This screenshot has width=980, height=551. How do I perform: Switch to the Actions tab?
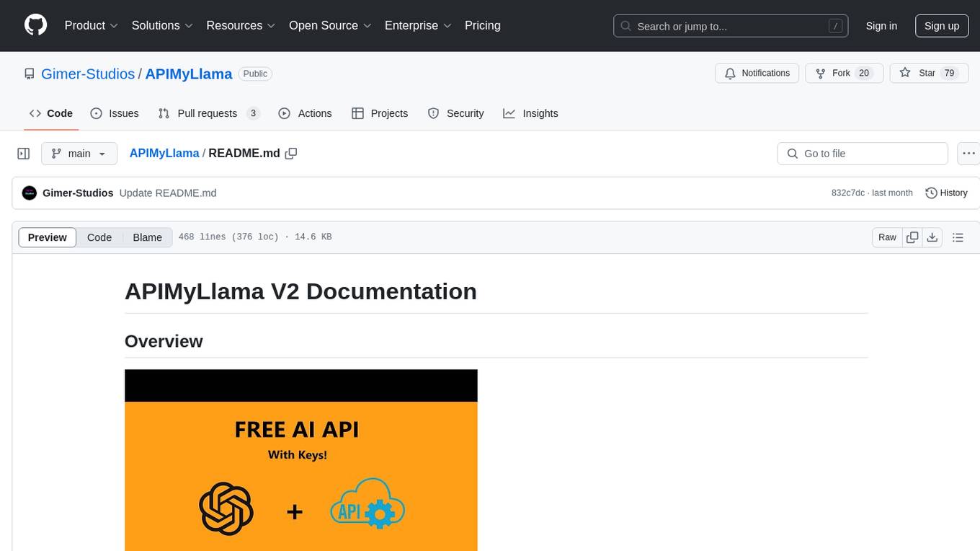pos(305,113)
